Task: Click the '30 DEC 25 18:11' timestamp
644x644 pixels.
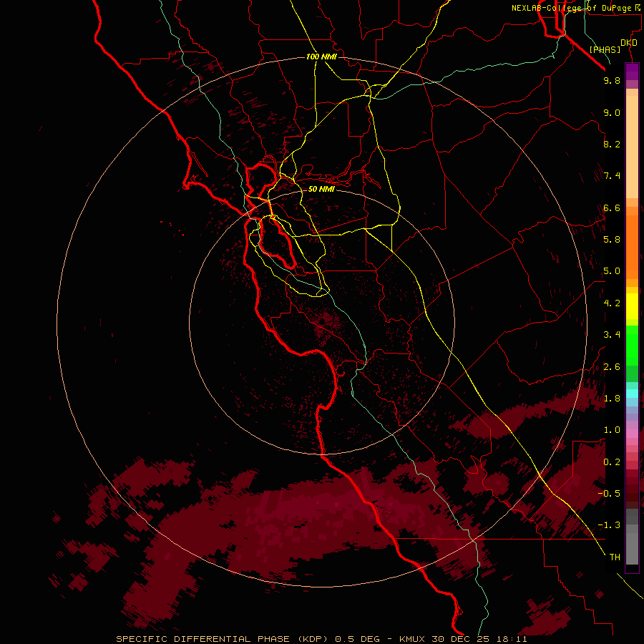Action: [479, 639]
